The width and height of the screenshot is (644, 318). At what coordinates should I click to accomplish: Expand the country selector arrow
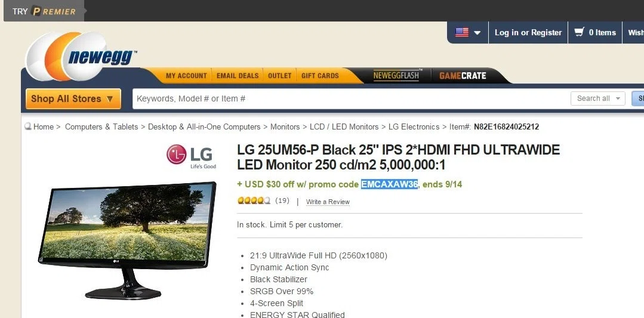pyautogui.click(x=477, y=33)
